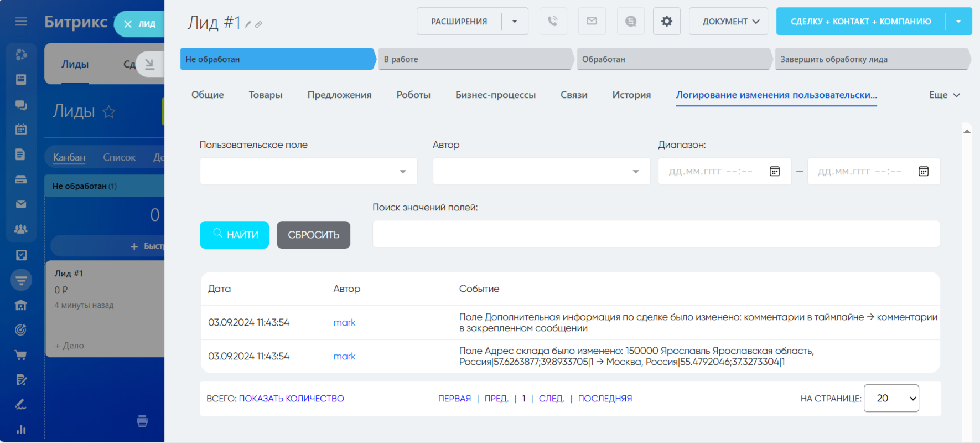
Task: Click the pencil edit icon beside lead title
Action: tap(248, 24)
